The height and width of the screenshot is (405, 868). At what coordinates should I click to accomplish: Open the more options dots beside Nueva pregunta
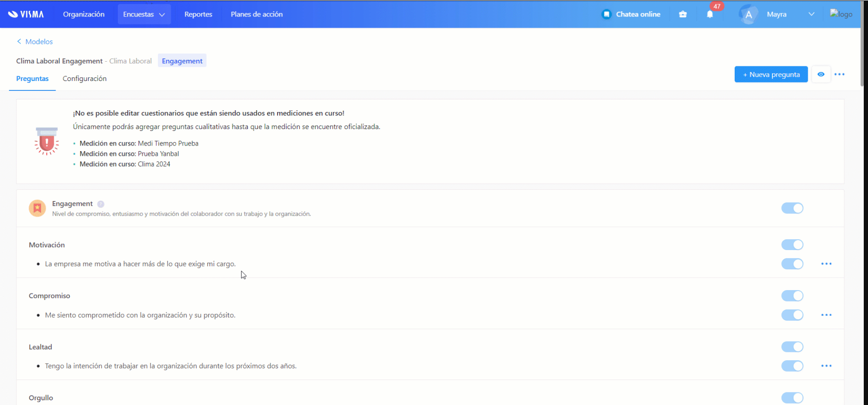point(839,74)
